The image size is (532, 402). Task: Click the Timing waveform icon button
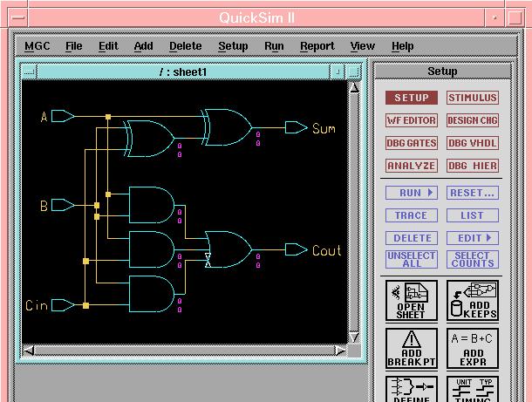473,388
